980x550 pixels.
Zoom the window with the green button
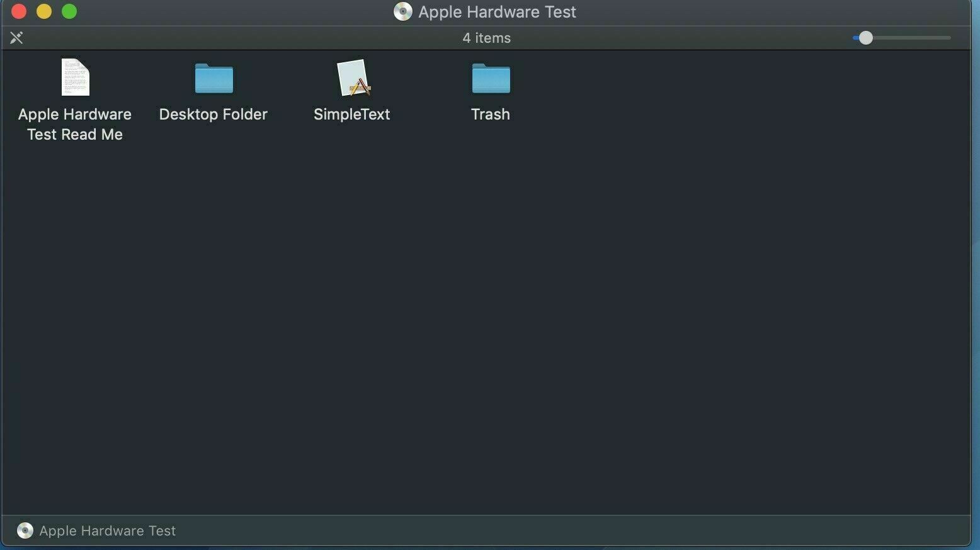[69, 11]
